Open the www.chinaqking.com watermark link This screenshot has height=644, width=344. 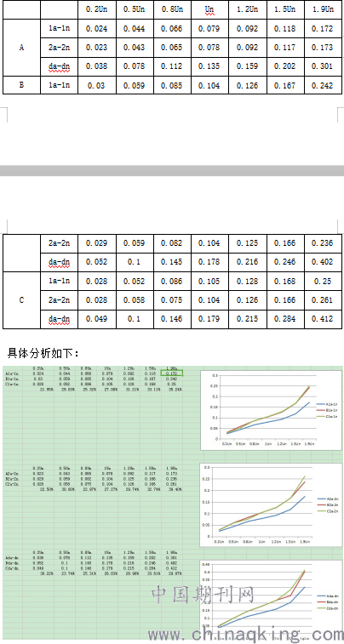pos(245,635)
